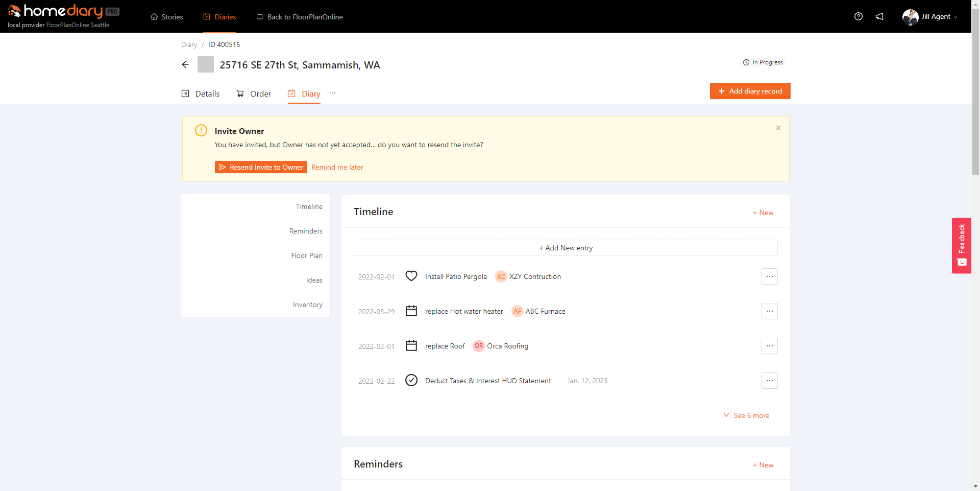Jump to Inventory in side navigation
Viewport: 980px width, 491px height.
tap(308, 305)
